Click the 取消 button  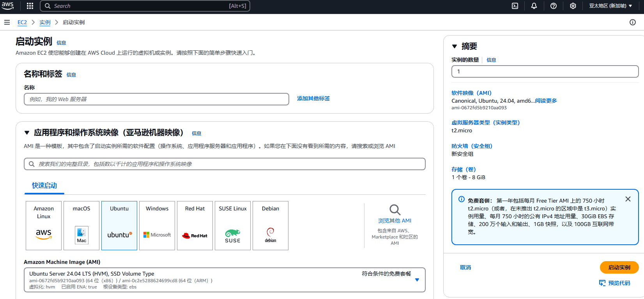465,267
